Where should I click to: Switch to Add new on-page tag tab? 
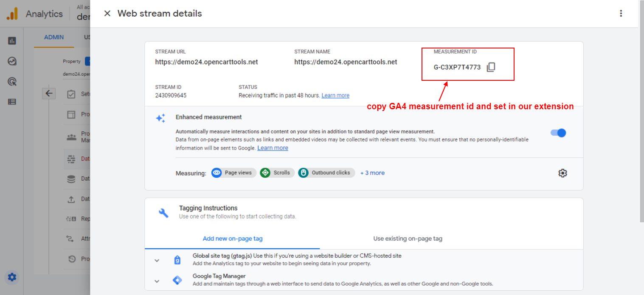click(x=233, y=238)
